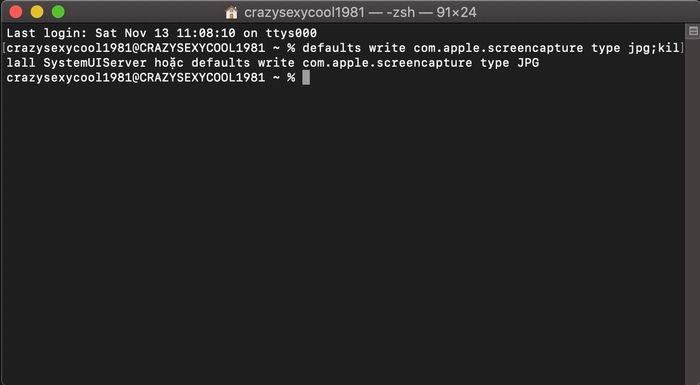Click the home folder icon in title bar
Screen dimensions: 700x385
click(231, 12)
